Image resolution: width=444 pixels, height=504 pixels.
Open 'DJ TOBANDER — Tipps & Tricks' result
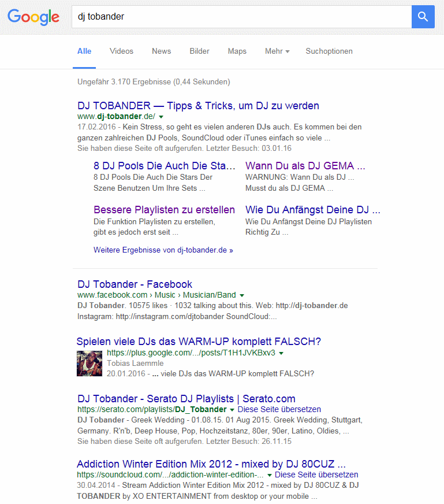click(198, 105)
